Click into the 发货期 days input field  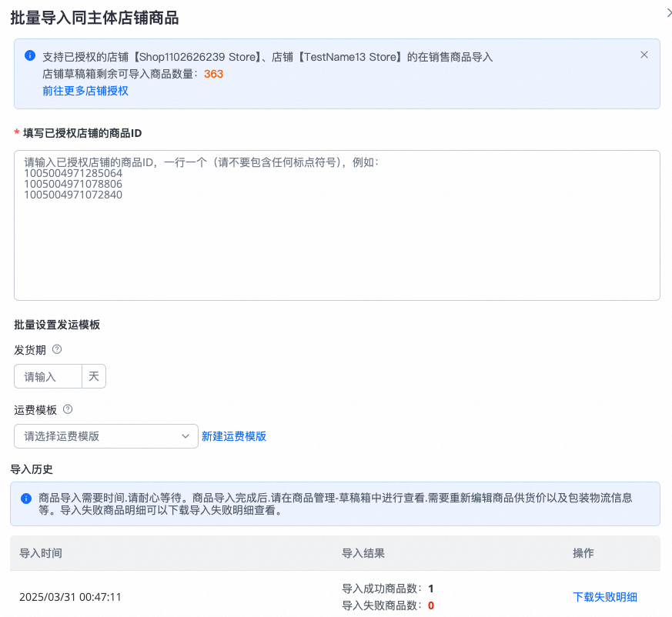(49, 376)
